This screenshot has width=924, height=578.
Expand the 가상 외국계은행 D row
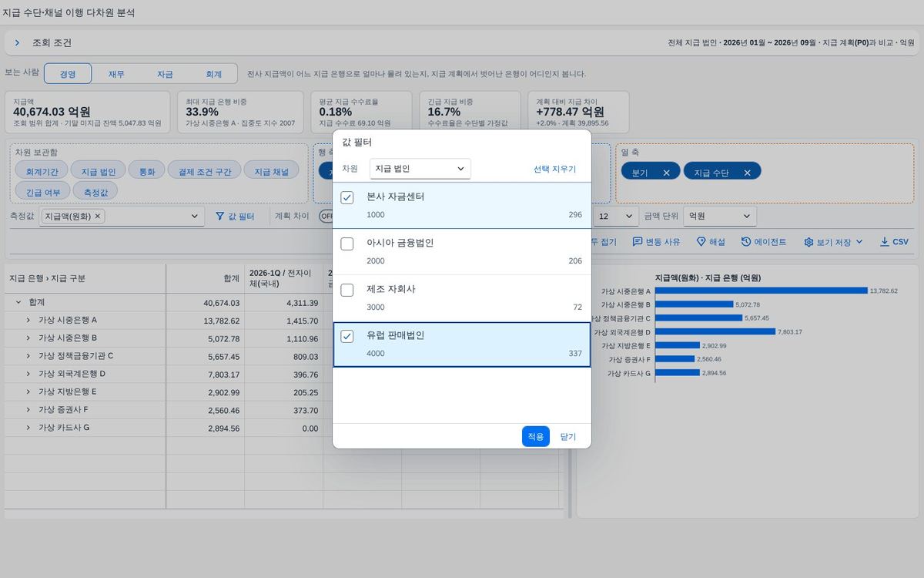point(28,374)
